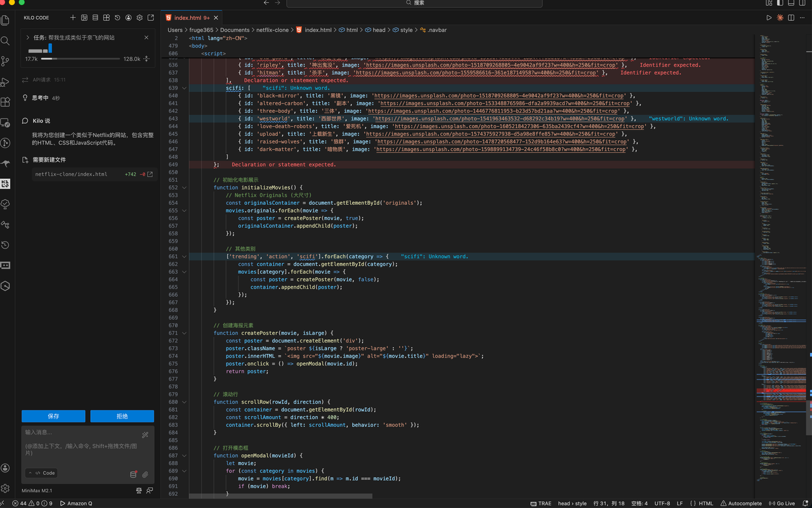Open the Remote Explorer view
812x508 pixels.
[x=5, y=122]
